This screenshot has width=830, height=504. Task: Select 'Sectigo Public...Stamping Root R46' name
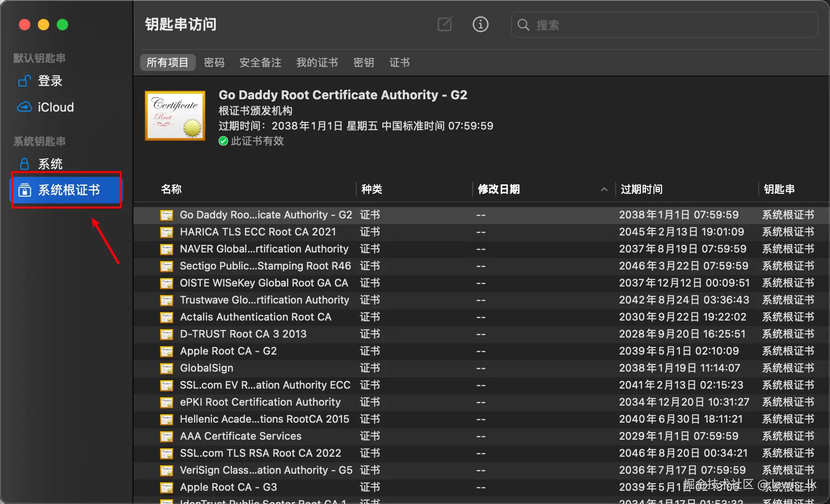[265, 266]
